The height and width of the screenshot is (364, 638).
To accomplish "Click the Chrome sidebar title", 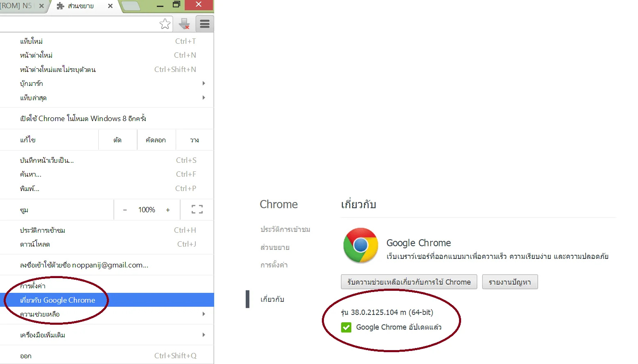I will (x=279, y=204).
